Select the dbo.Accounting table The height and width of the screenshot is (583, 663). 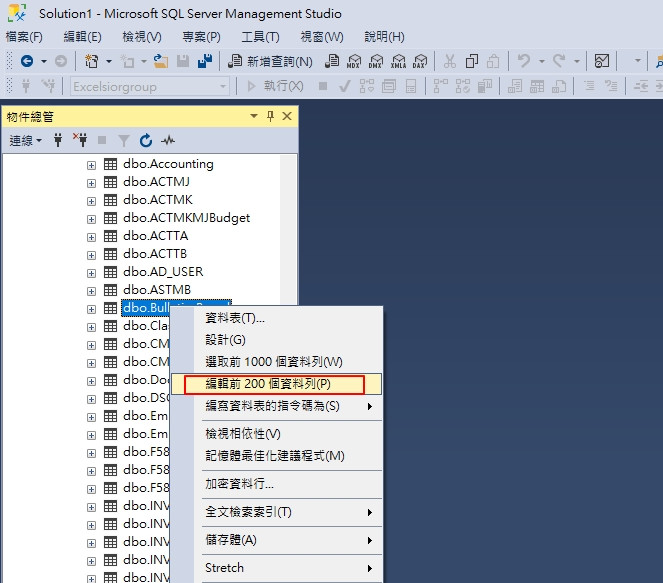point(168,164)
